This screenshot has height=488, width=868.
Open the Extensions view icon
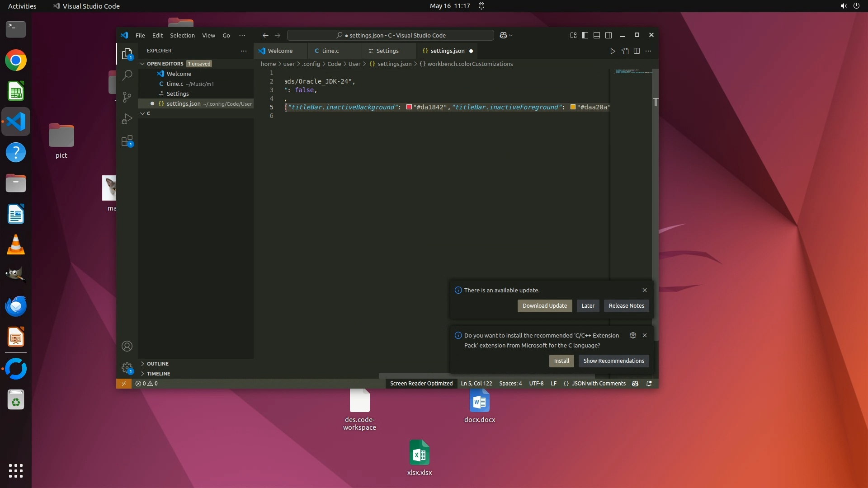tap(127, 141)
